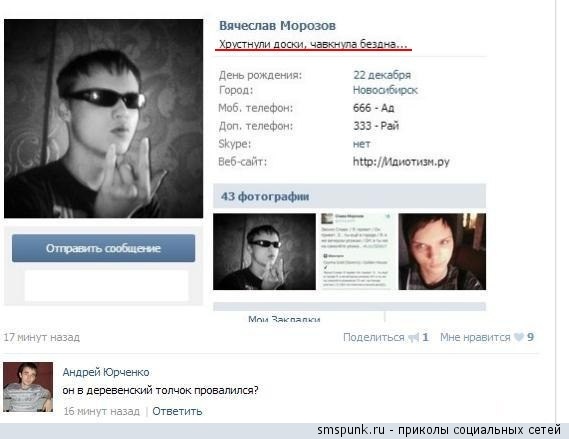Image resolution: width=569 pixels, height=439 pixels.
Task: Open commenter name Андрей Юрченко
Action: click(106, 372)
